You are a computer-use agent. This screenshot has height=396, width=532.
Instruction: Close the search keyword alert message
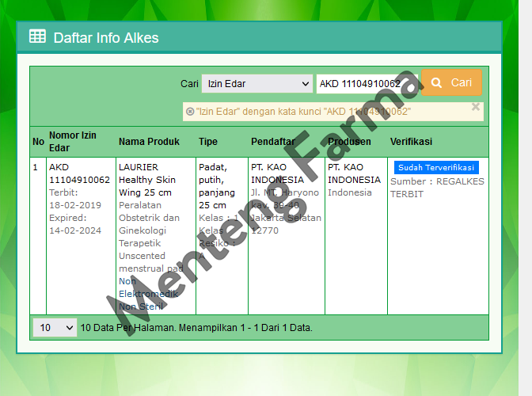click(x=476, y=107)
